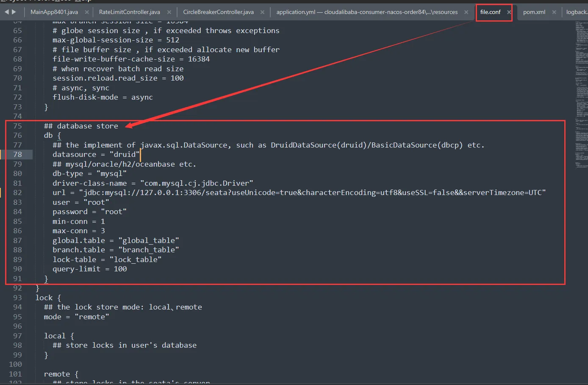Close the file.conf tab
The height and width of the screenshot is (385, 588).
509,12
